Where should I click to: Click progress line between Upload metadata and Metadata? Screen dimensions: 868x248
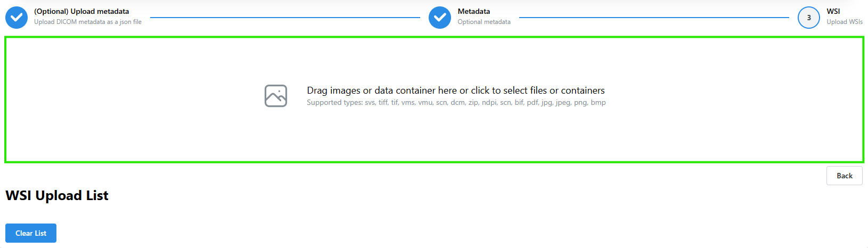[x=285, y=18]
